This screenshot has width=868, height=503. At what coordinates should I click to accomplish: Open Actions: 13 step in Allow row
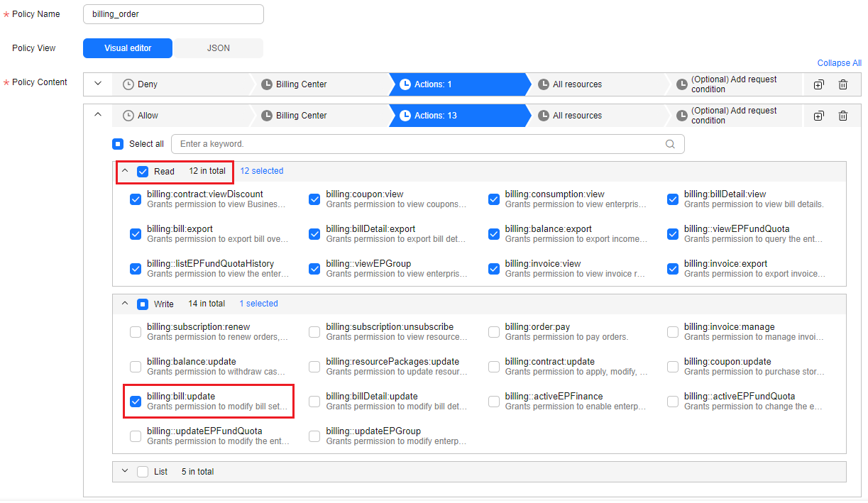click(x=456, y=116)
